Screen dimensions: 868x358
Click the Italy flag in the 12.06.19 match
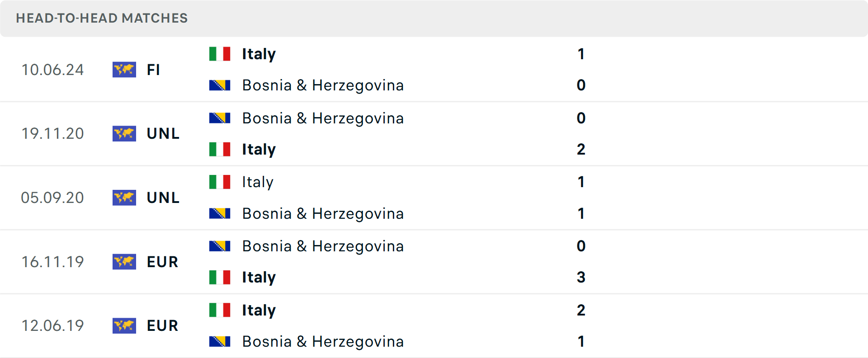pos(220,310)
